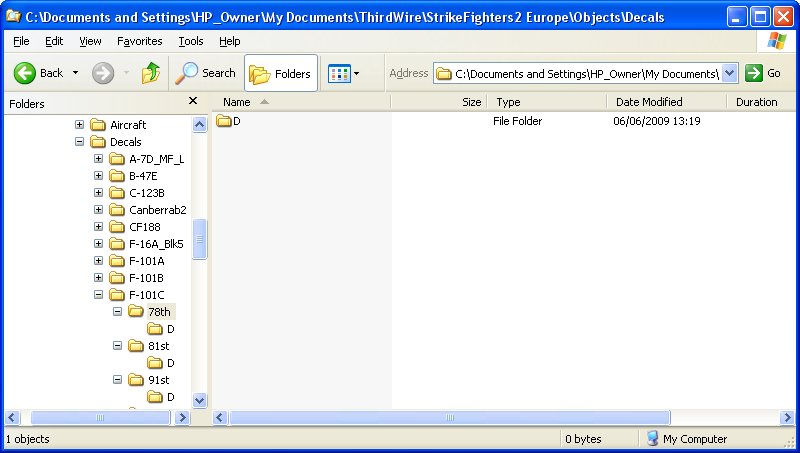Sort by Date Modified column header
This screenshot has height=453, width=800.
667,102
